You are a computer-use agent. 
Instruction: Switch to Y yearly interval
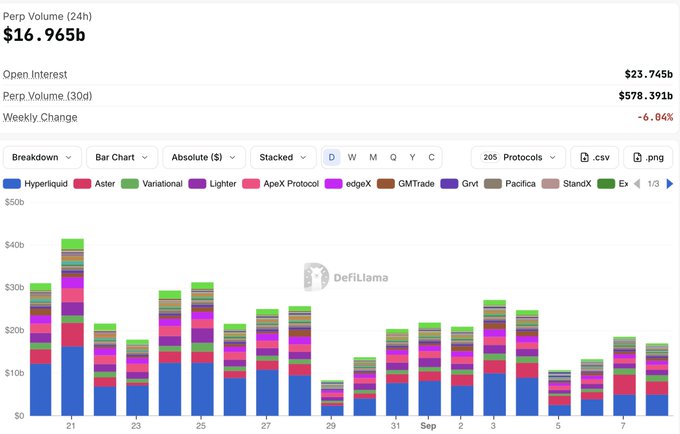click(x=412, y=157)
